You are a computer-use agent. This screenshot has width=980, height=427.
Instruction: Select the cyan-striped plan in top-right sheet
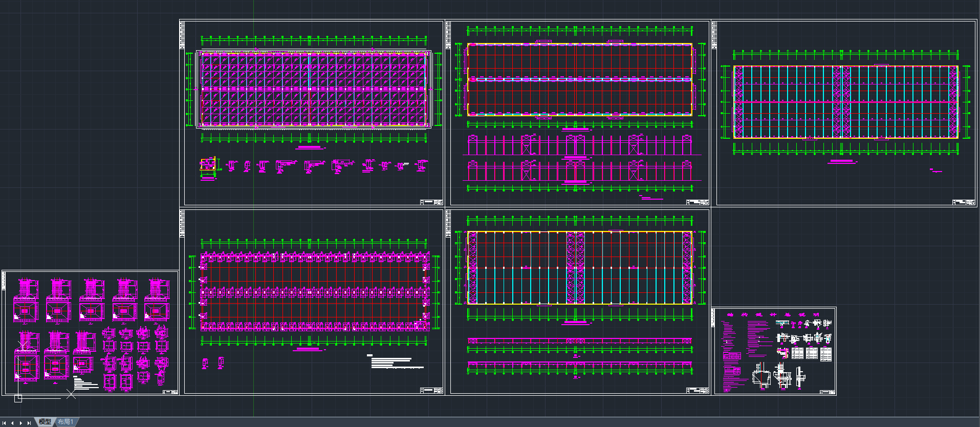pyautogui.click(x=845, y=102)
